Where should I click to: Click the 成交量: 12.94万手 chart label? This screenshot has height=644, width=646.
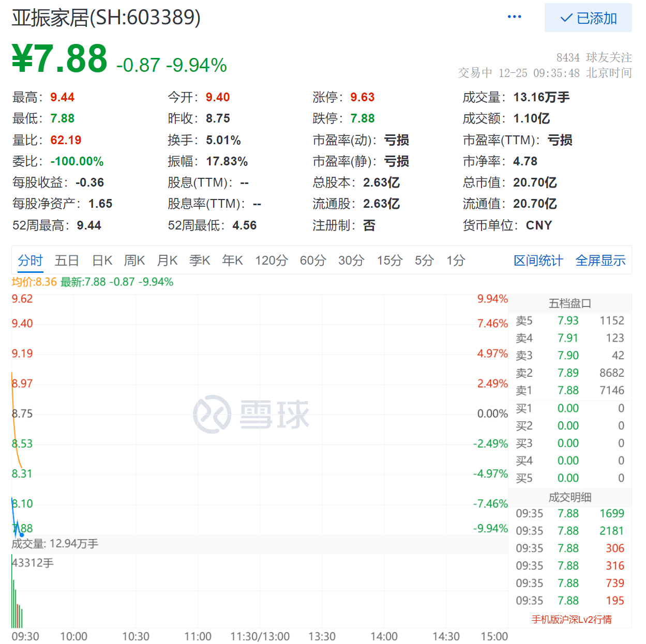[55, 544]
